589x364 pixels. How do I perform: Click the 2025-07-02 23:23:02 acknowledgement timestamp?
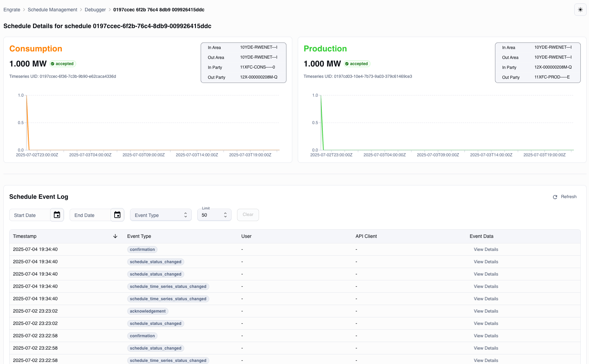click(35, 311)
